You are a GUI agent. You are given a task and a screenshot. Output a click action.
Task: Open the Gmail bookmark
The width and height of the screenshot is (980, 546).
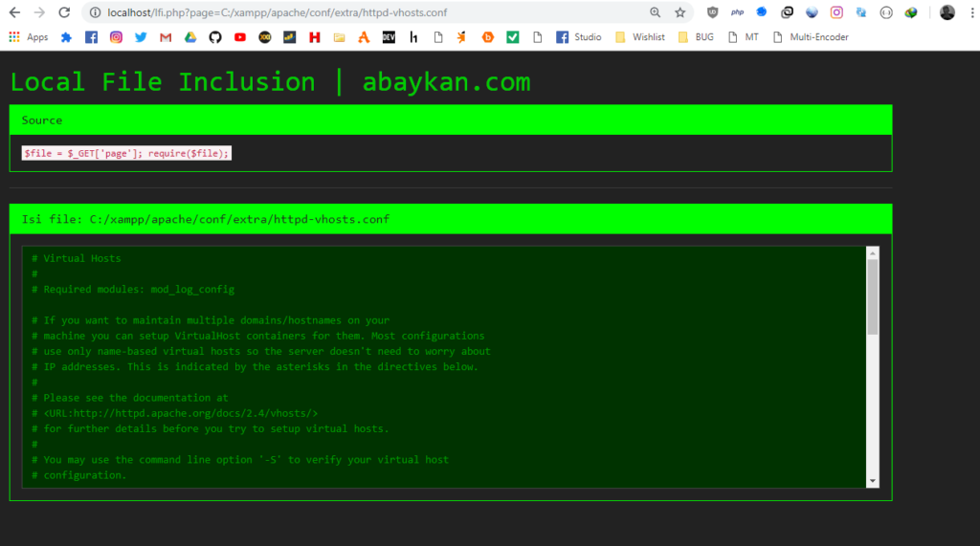tap(166, 37)
